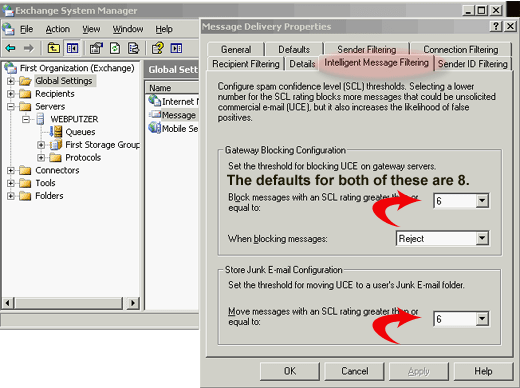Click the dialog Help button
520x388 pixels.
tap(483, 371)
